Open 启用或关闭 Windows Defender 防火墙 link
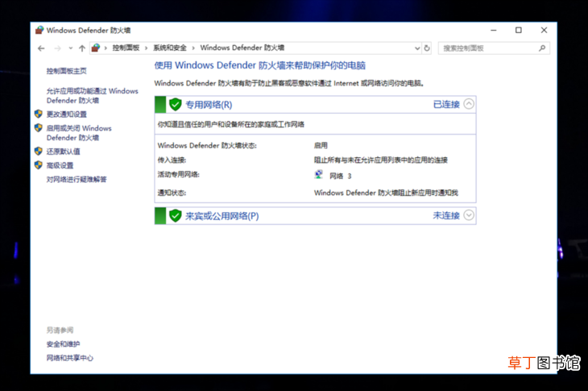Image resolution: width=588 pixels, height=391 pixels. tap(79, 133)
